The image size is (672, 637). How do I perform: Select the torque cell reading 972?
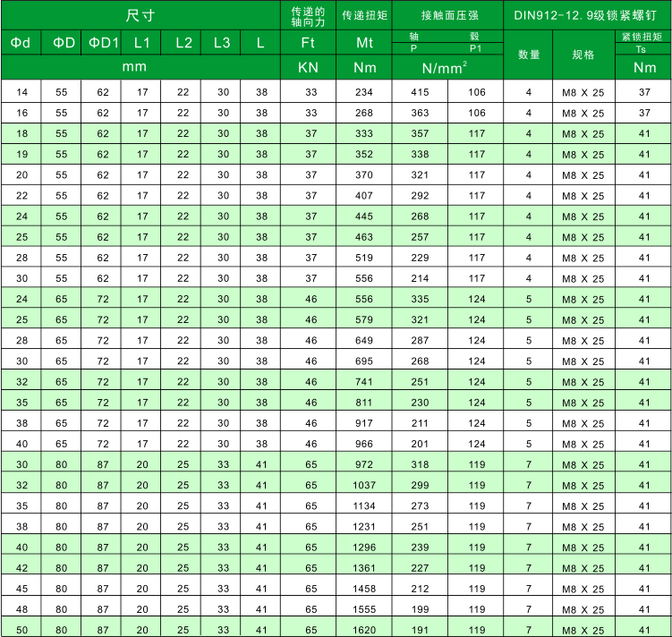point(364,464)
